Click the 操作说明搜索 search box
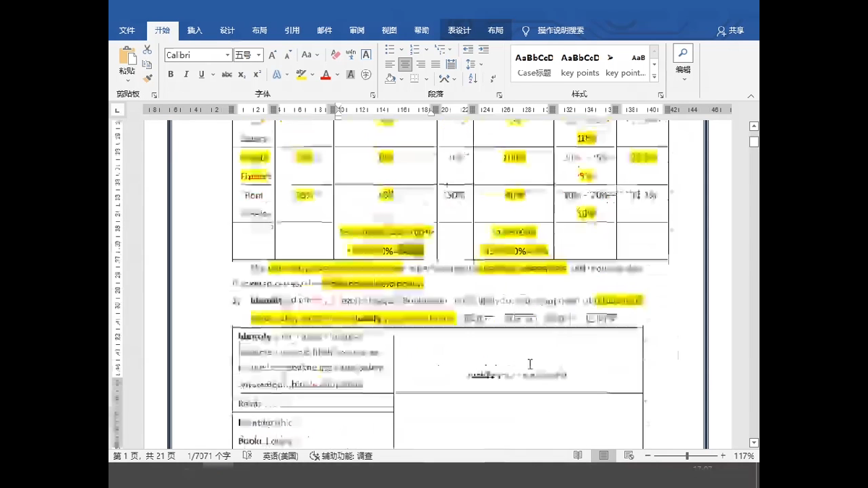 coord(560,30)
